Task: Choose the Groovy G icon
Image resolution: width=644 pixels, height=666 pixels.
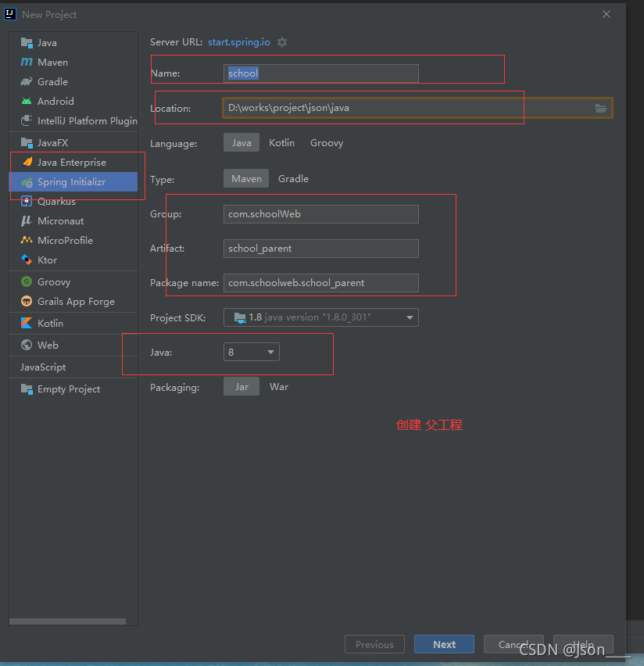Action: [x=27, y=281]
